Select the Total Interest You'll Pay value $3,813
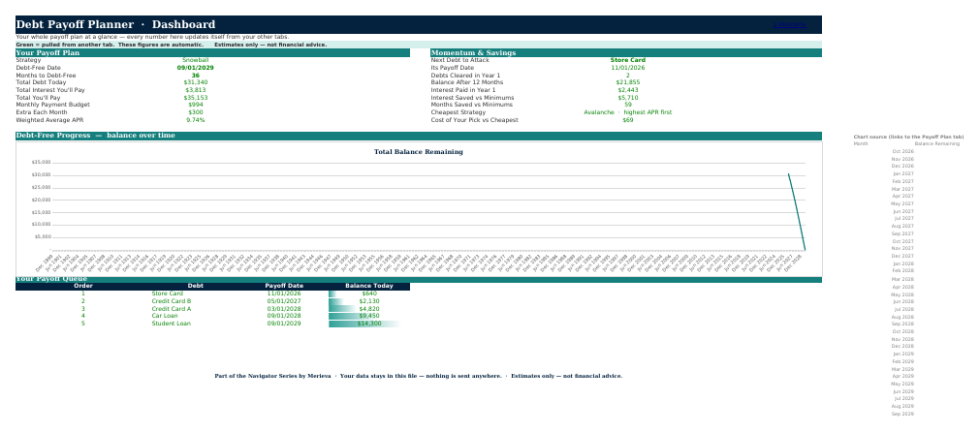 [196, 90]
